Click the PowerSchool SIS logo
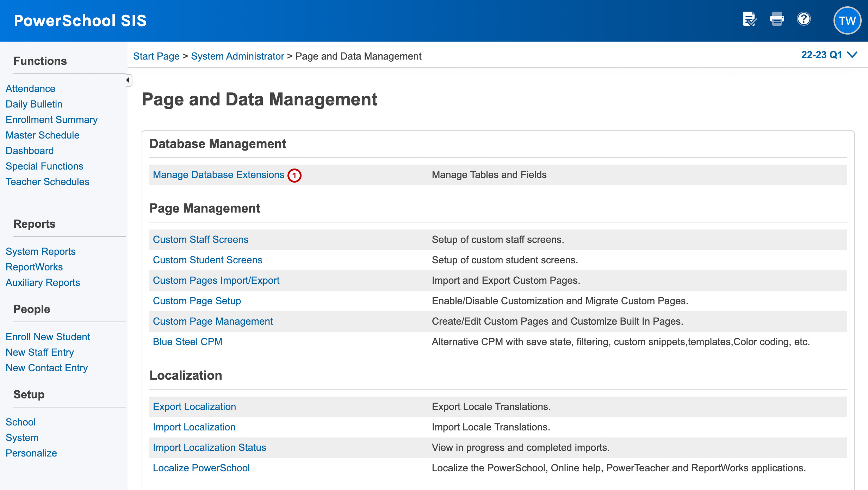The width and height of the screenshot is (868, 490). 80,20
